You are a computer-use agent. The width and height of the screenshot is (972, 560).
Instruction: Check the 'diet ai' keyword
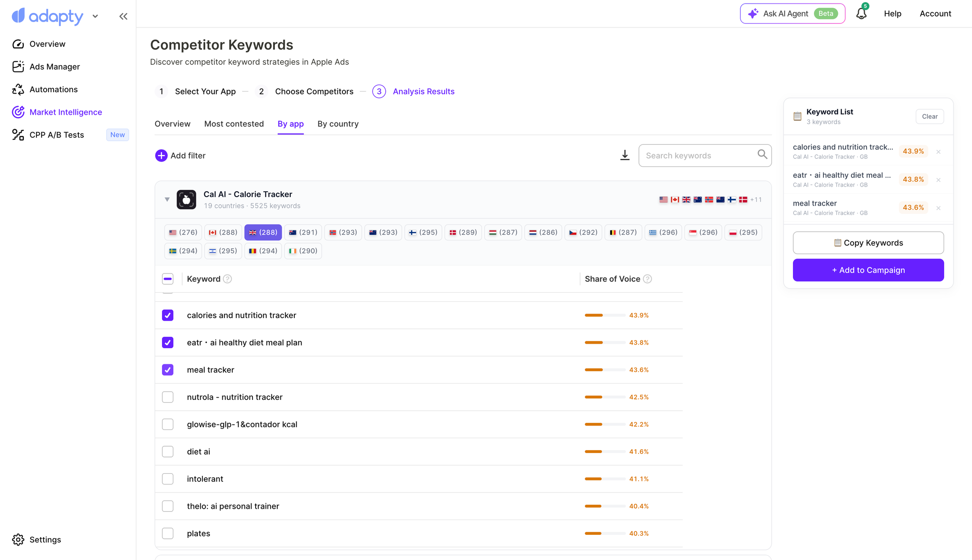pos(168,452)
